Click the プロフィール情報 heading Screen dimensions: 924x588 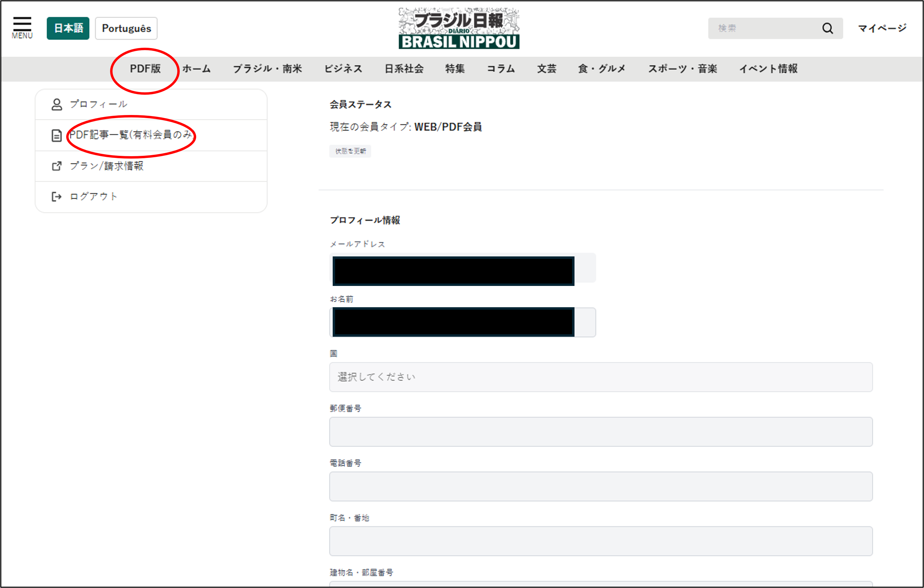pyautogui.click(x=365, y=220)
